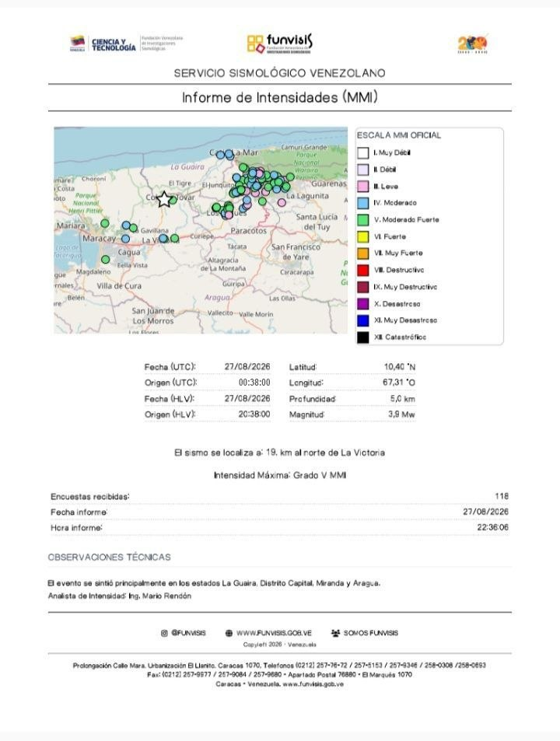Click the globe icon beside WWW.FUNVISIS.GOB.VE
Screen dimensions: 560x741
tap(229, 633)
